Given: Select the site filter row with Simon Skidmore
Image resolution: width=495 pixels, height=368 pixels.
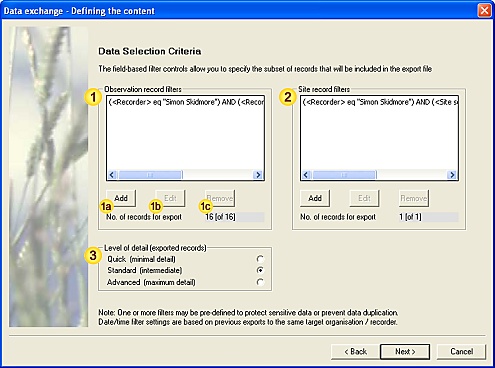Looking at the screenshot, I should point(380,102).
